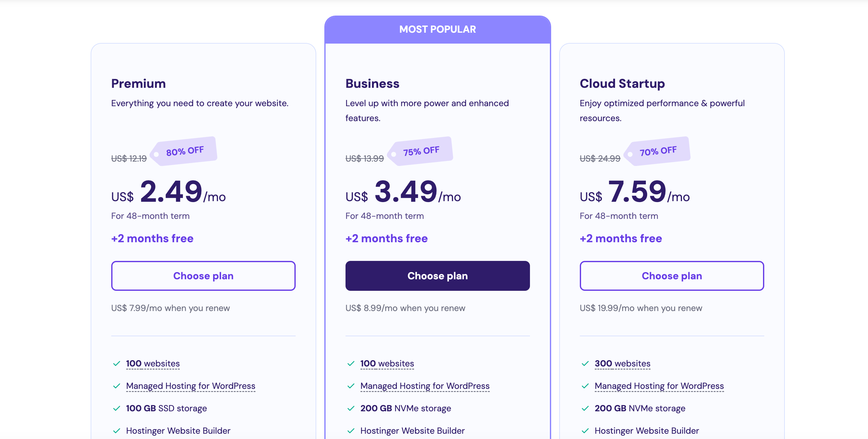Click the 80% OFF discount tag
Viewport: 868px width, 439px height.
[x=184, y=151]
